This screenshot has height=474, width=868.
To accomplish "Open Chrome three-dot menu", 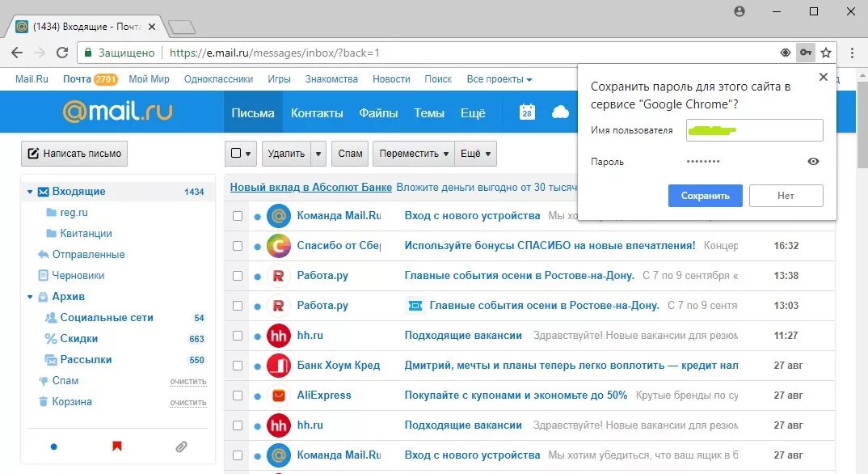I will click(852, 53).
